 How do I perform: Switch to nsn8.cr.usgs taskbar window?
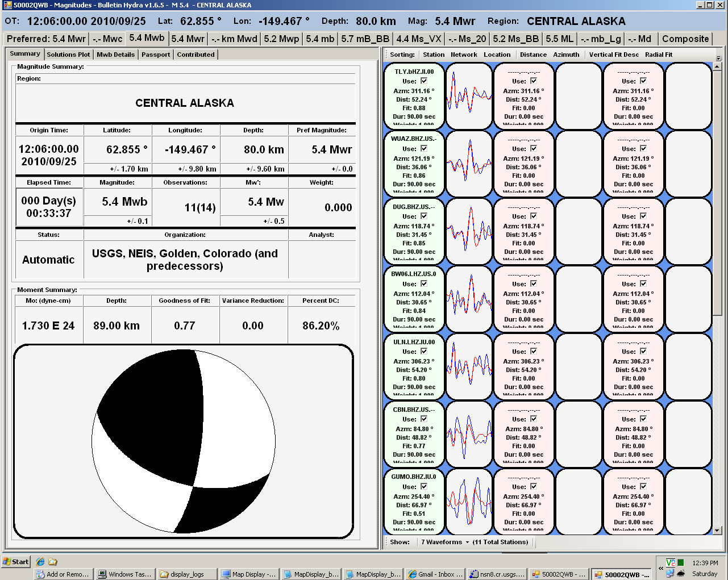click(497, 574)
